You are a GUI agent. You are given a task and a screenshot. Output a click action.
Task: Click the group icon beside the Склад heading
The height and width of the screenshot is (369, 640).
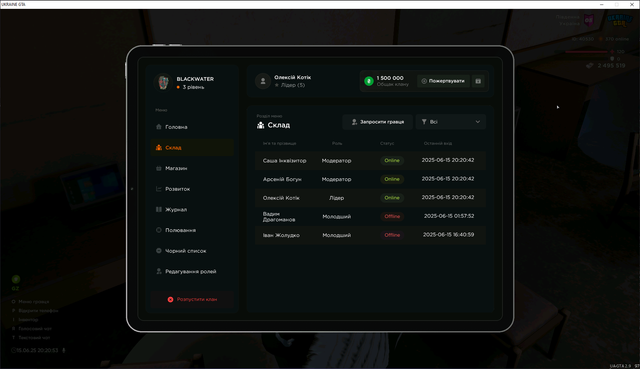(260, 125)
